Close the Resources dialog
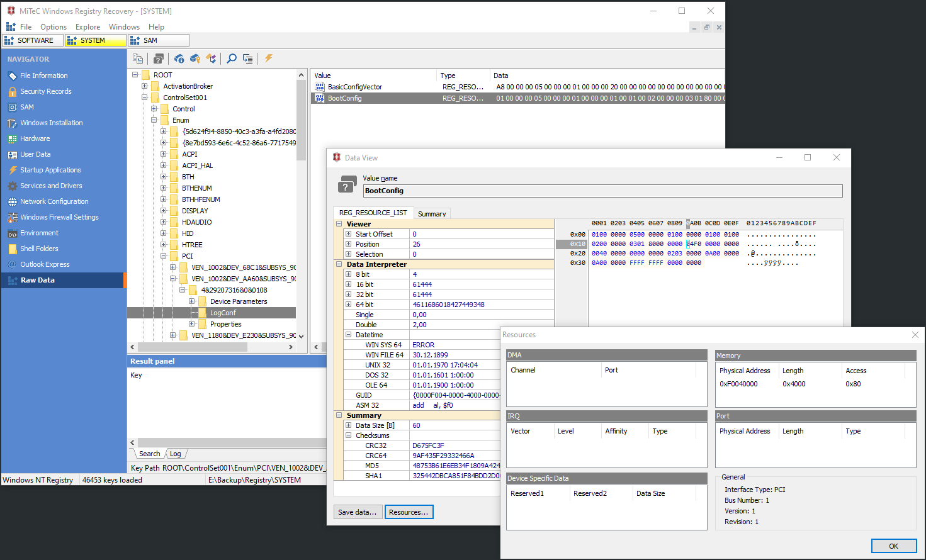 (915, 335)
